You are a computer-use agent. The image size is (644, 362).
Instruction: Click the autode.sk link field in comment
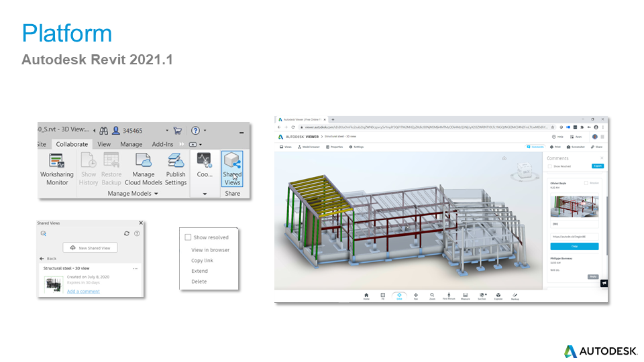click(574, 237)
